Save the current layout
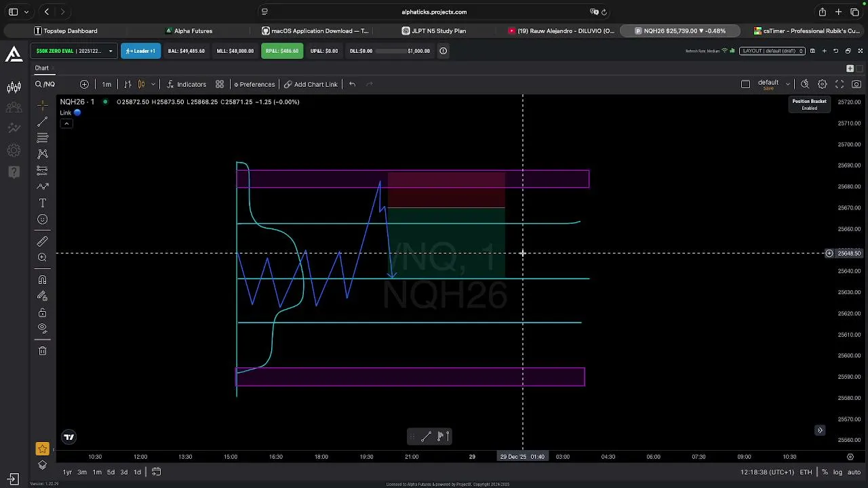Viewport: 868px width, 488px height. tap(812, 51)
